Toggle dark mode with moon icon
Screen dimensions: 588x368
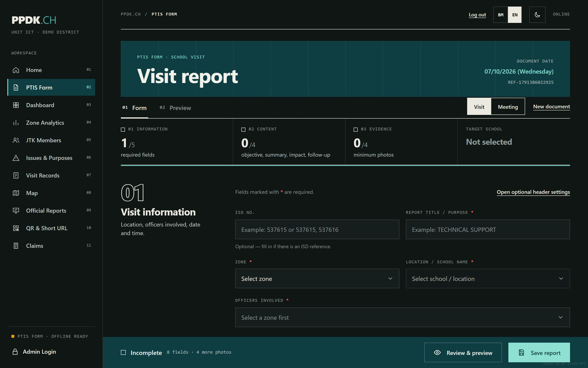point(537,15)
